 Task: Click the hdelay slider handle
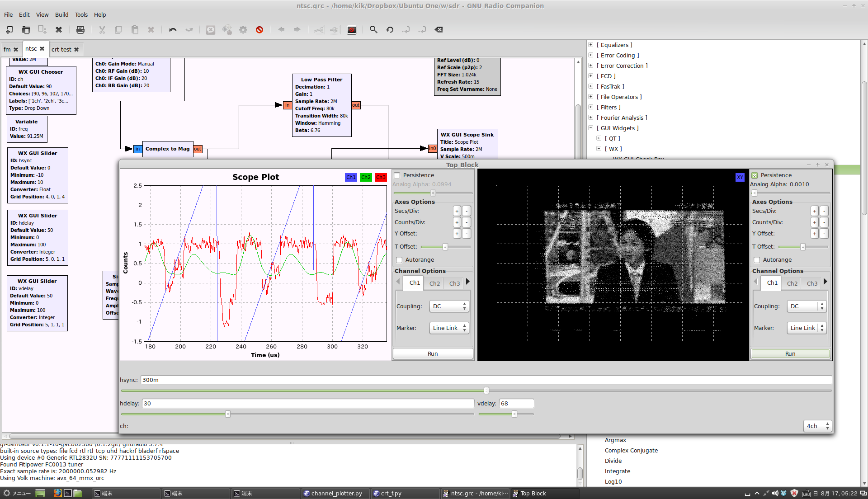tap(228, 414)
